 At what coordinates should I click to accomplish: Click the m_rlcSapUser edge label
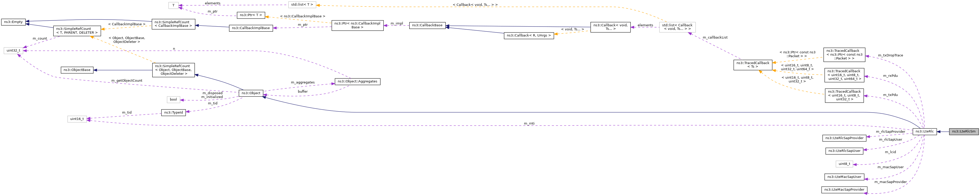coord(890,140)
